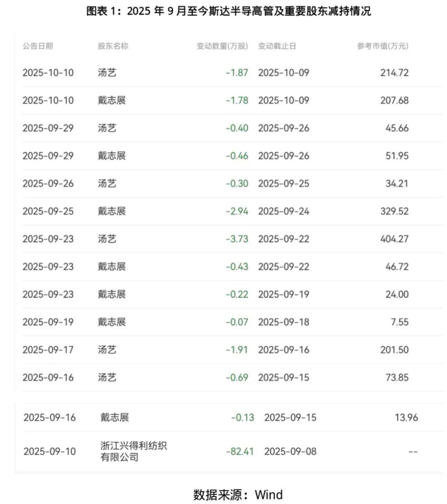
Task: Click the -82.41 change quantity value
Action: pos(240,451)
